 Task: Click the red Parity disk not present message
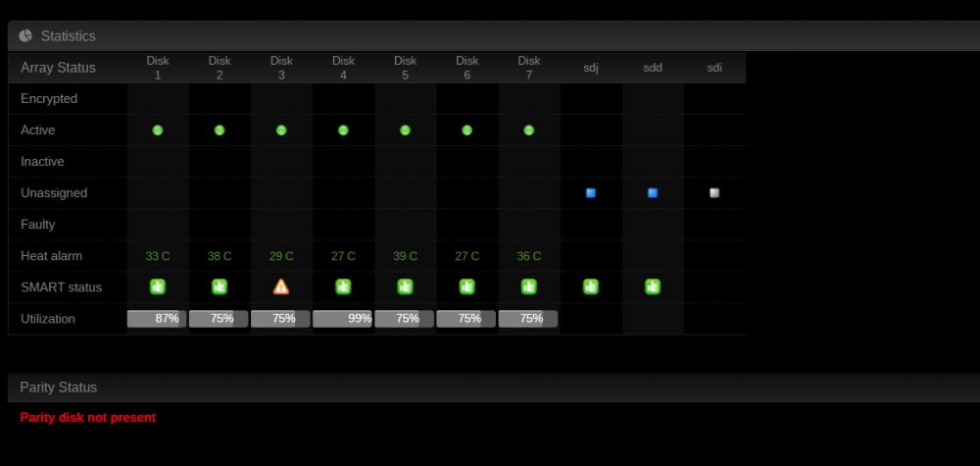[x=87, y=417]
